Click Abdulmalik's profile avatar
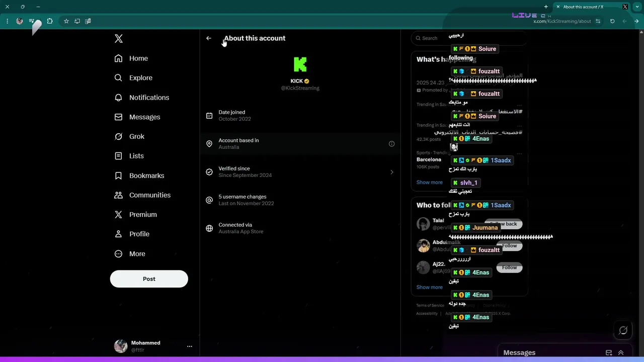 click(423, 246)
